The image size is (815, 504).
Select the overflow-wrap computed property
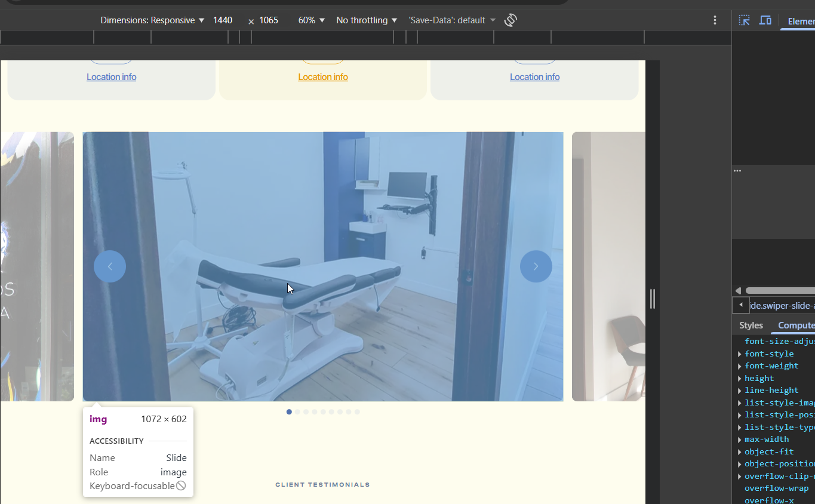tap(776, 488)
